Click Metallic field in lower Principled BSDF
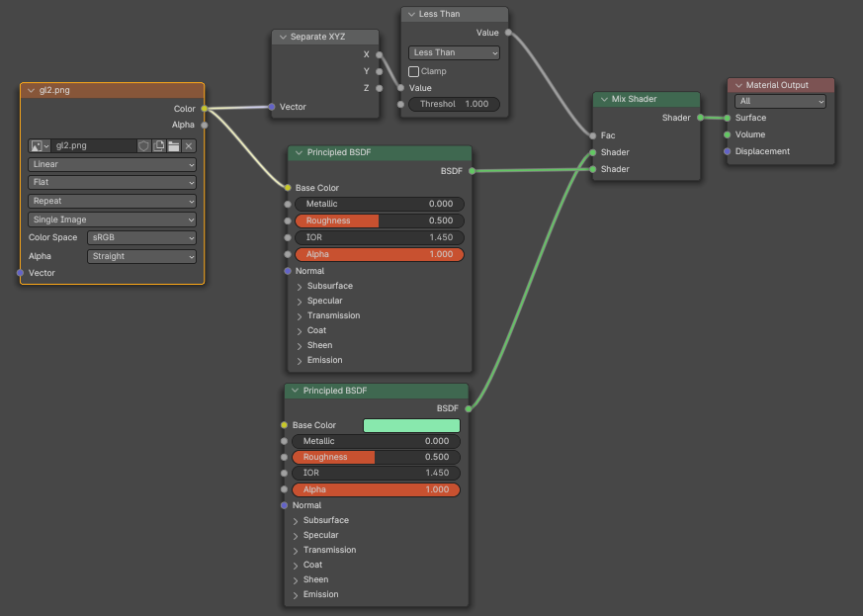Screen dimensions: 863x616 point(376,441)
